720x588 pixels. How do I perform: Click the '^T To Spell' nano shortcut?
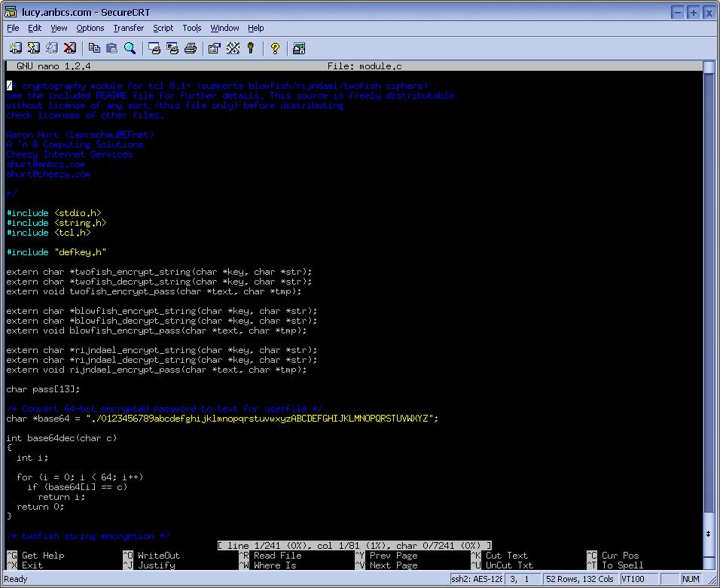click(x=615, y=565)
